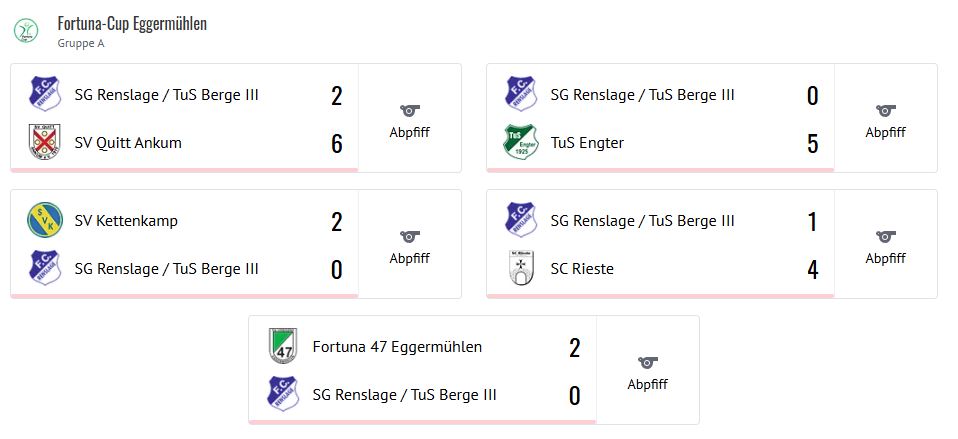Screen dimensions: 958x439
Task: Open SV Quitt Ankum team page
Action: pyautogui.click(x=128, y=143)
